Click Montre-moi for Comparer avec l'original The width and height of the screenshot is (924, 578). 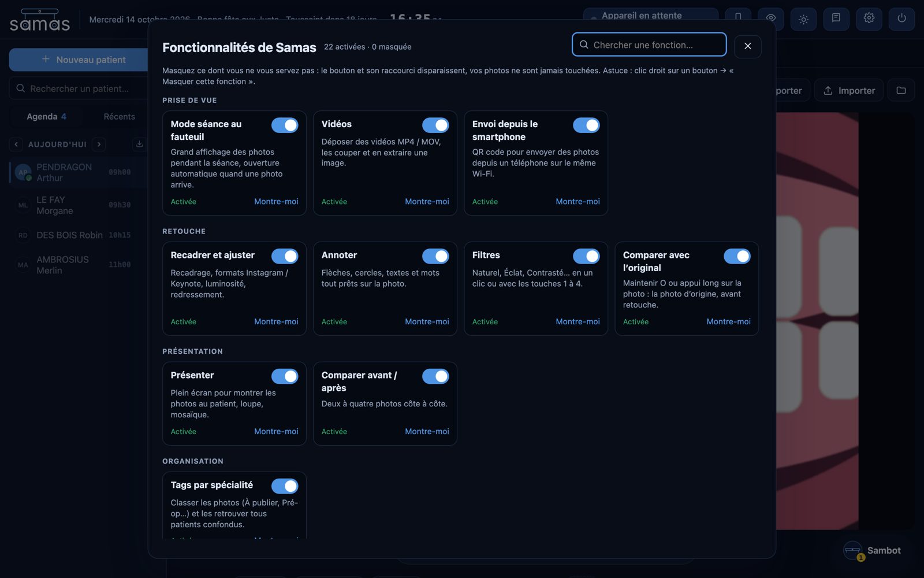point(728,321)
